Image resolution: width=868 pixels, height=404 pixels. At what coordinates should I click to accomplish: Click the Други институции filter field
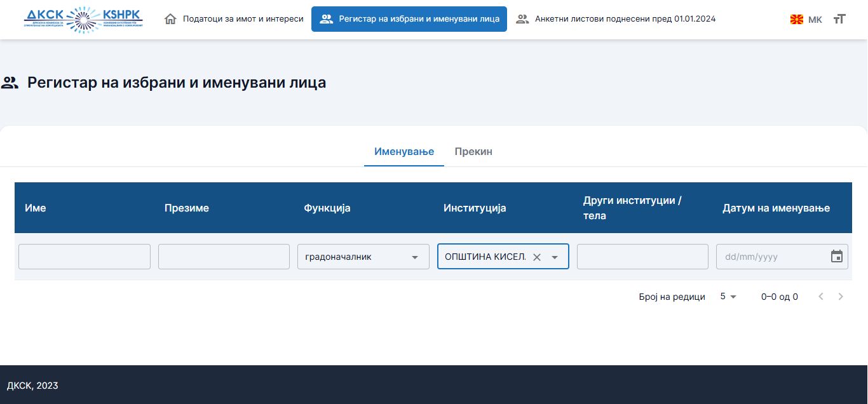[642, 257]
